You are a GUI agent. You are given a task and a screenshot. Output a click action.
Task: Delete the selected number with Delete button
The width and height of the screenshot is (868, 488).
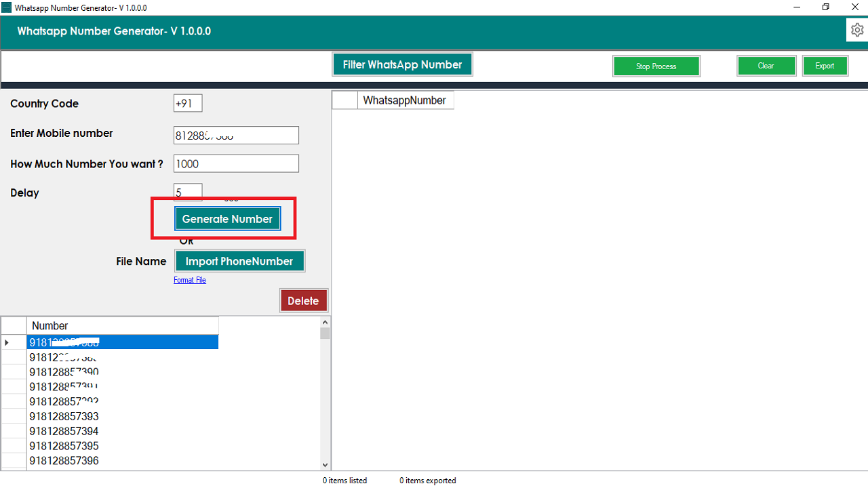point(303,300)
